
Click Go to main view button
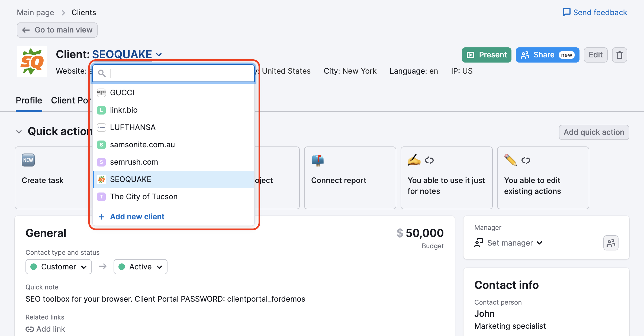(x=57, y=30)
